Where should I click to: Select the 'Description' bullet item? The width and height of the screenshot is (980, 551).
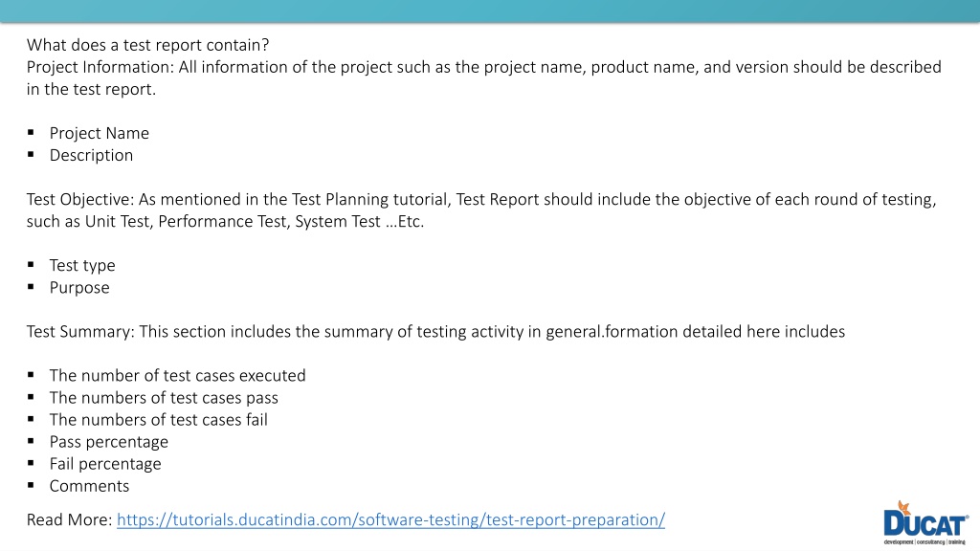tap(91, 155)
